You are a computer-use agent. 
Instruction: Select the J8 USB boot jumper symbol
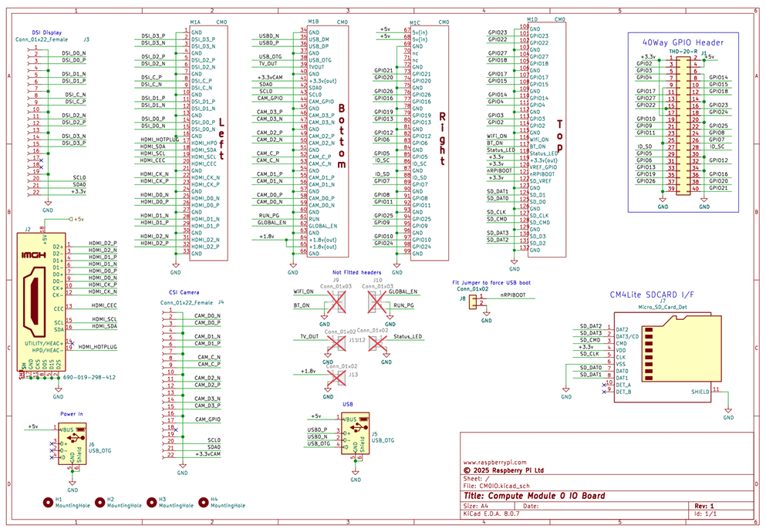coord(471,301)
